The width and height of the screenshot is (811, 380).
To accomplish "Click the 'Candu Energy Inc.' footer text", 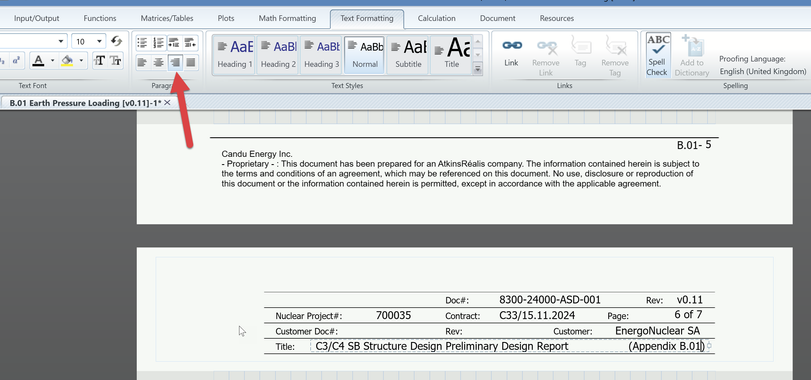I will coord(257,154).
